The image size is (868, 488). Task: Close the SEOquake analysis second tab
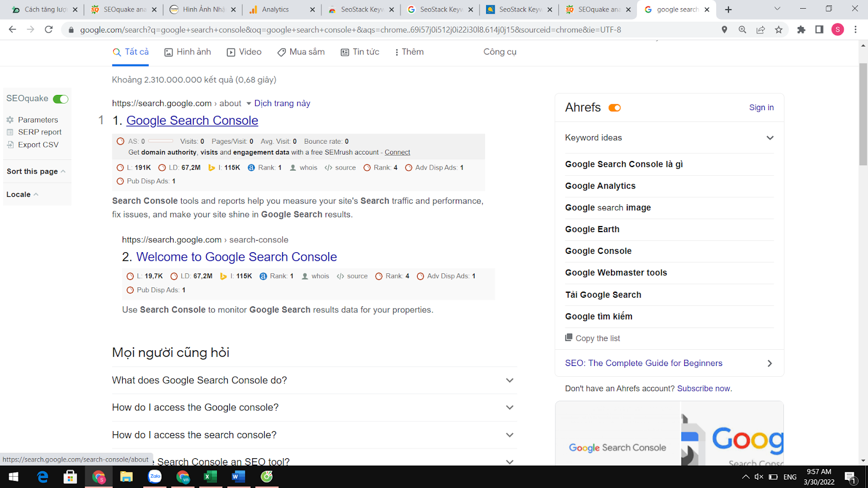(x=154, y=9)
